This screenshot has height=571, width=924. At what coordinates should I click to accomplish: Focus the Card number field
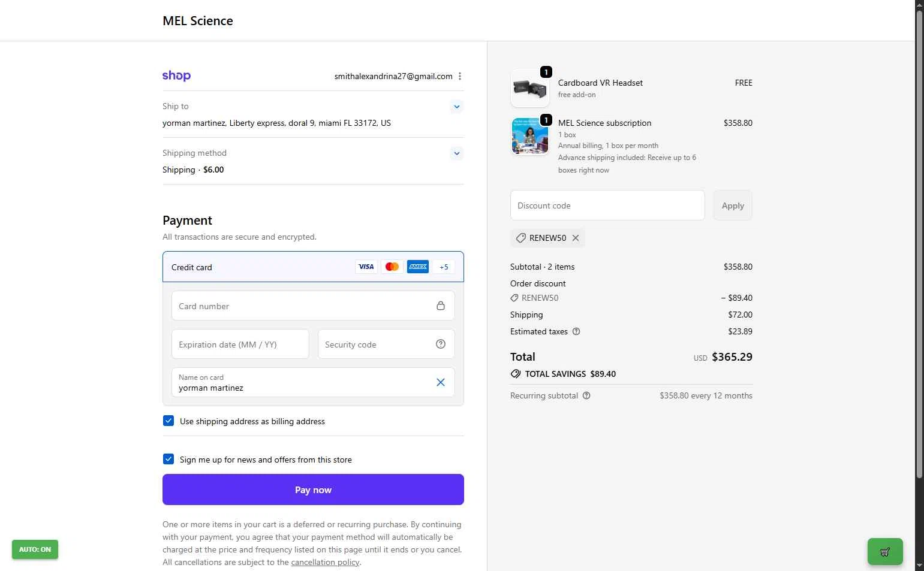(x=313, y=306)
